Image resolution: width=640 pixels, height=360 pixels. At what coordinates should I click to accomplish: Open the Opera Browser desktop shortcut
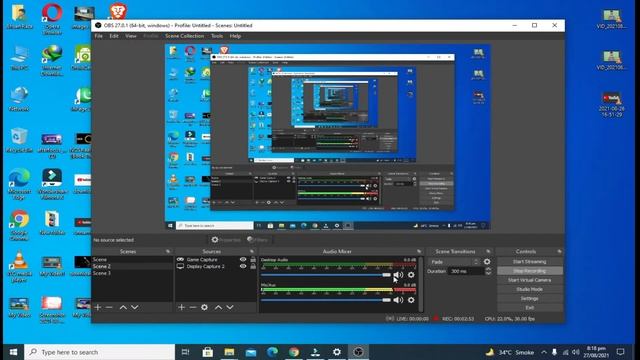[x=52, y=18]
